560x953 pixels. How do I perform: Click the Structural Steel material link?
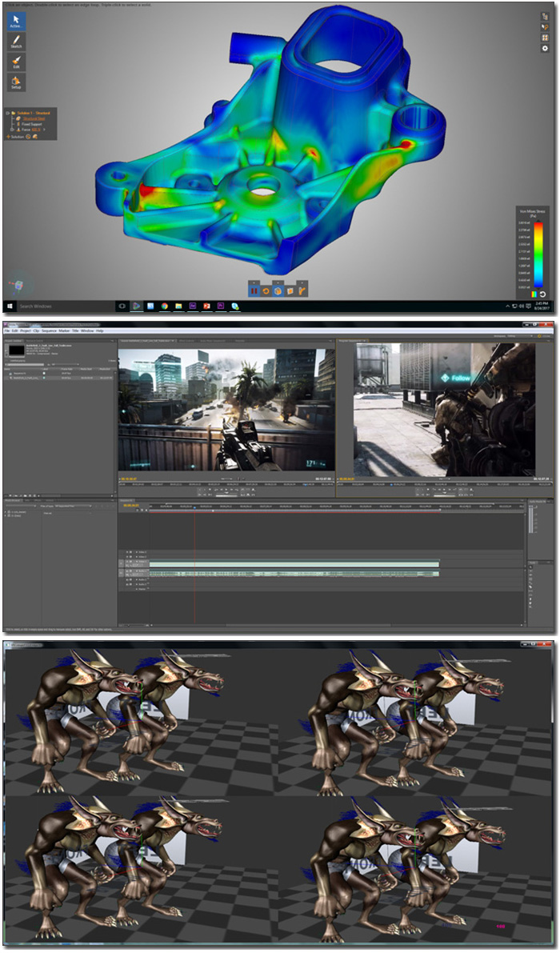[x=34, y=118]
